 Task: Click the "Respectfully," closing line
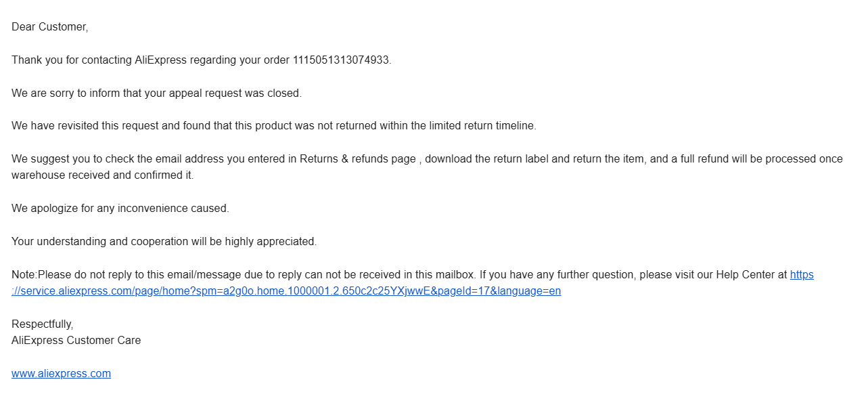(x=42, y=324)
